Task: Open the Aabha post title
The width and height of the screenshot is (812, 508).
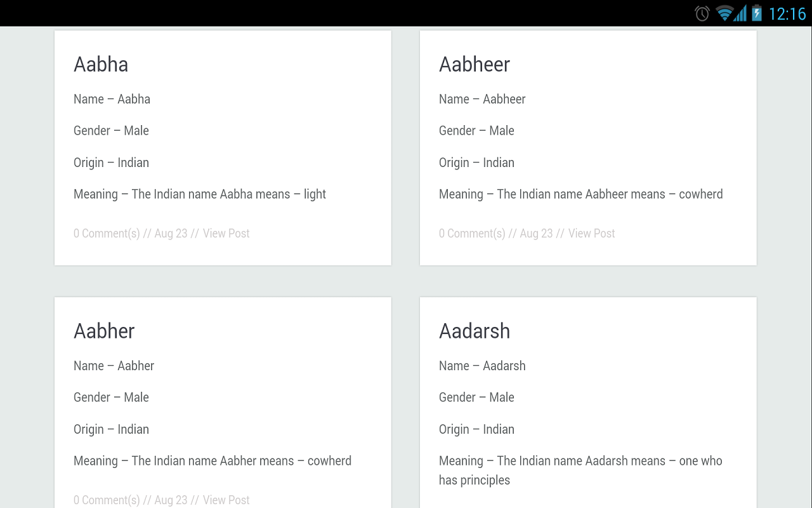Action: point(101,64)
